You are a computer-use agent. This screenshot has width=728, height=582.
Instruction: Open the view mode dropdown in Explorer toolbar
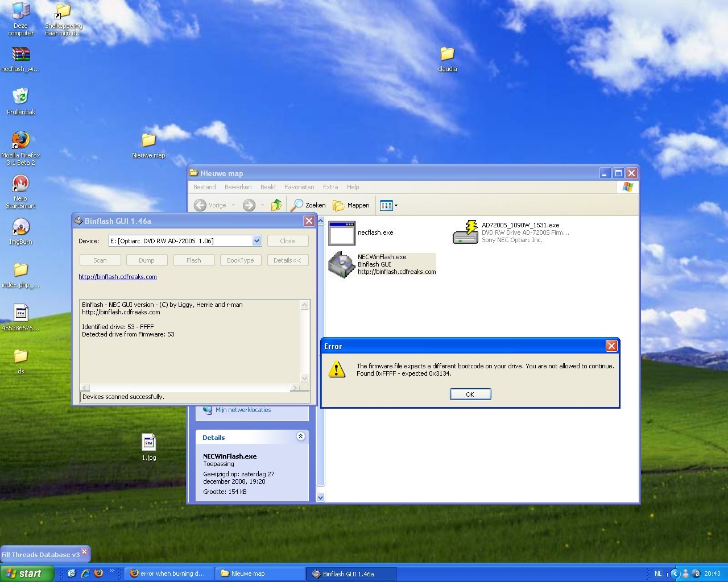click(389, 205)
